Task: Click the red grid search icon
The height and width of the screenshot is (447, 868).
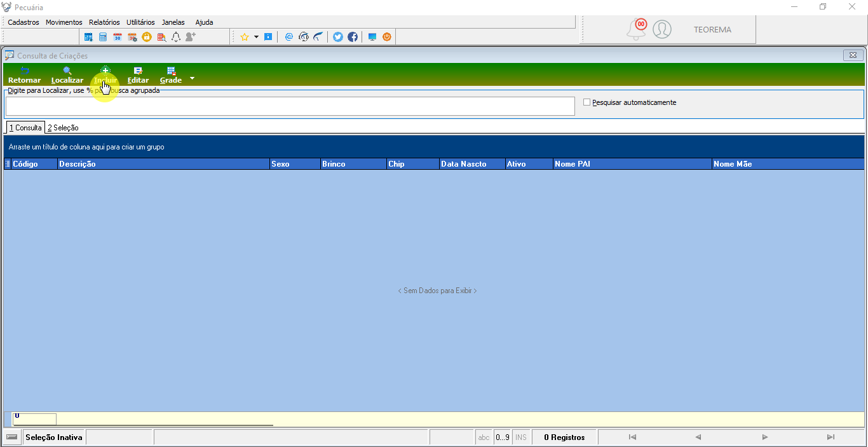Action: [161, 37]
